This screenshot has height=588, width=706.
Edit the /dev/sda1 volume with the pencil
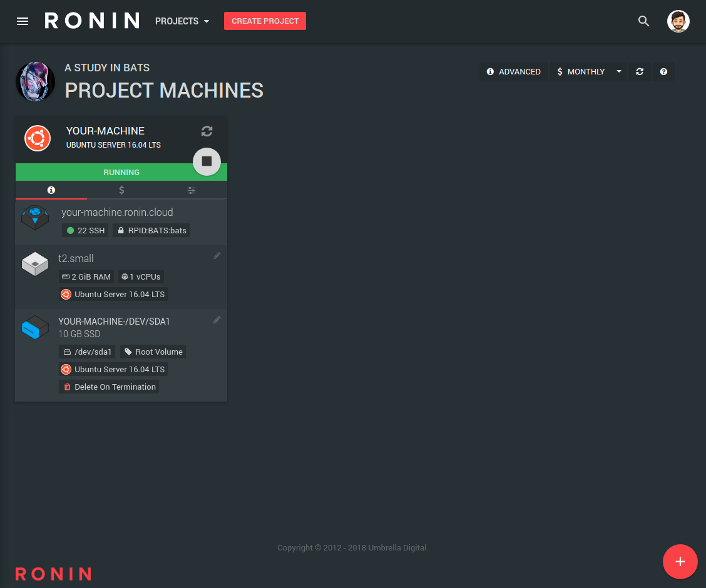217,320
